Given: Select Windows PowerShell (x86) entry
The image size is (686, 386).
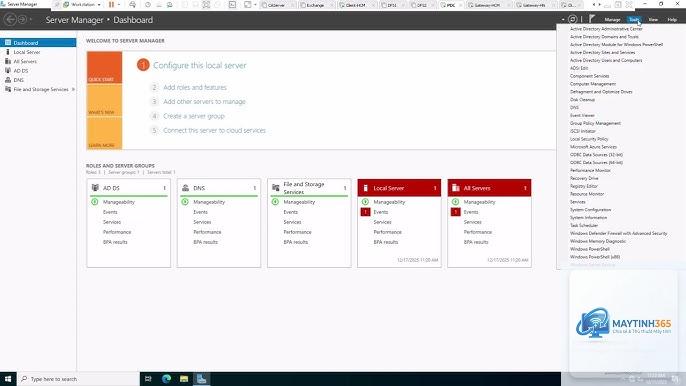Looking at the screenshot, I should [x=595, y=257].
